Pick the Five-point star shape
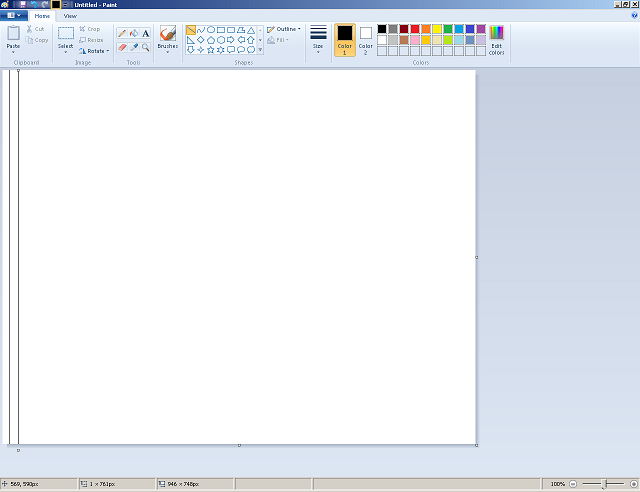Viewport: 640px width, 492px height. pos(211,50)
